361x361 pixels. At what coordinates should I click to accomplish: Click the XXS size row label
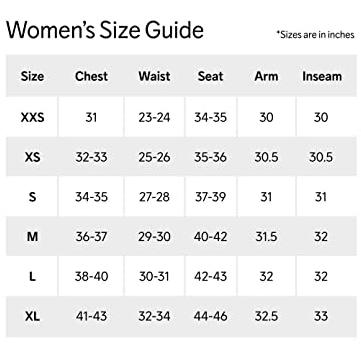32,117
